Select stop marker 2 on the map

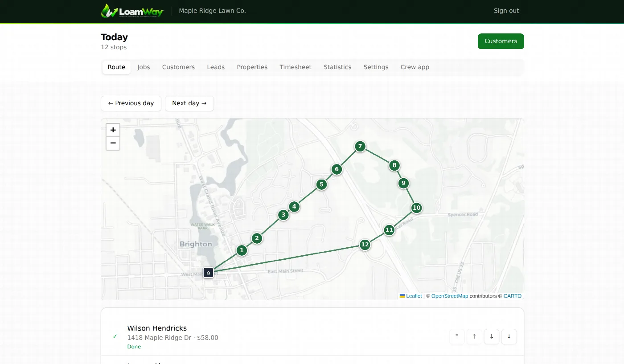(x=257, y=238)
